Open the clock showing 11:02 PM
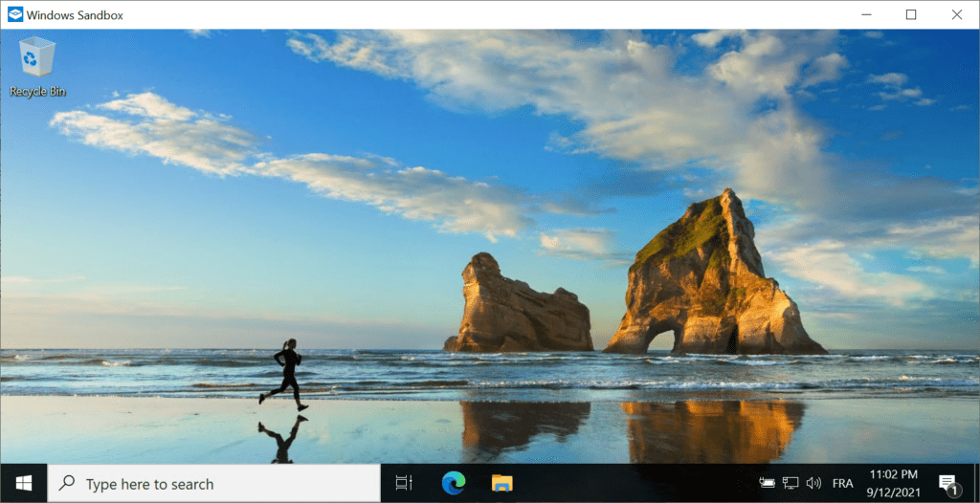Screen dimensions: 980x503 pos(894,483)
